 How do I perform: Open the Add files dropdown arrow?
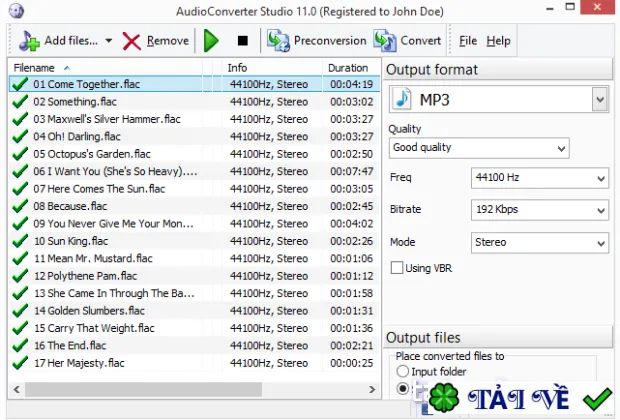108,40
